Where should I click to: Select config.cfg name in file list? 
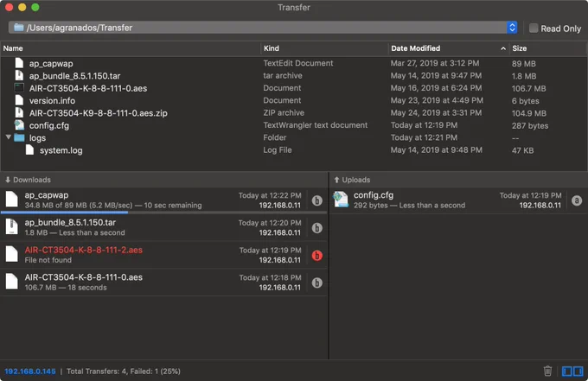pyautogui.click(x=49, y=125)
